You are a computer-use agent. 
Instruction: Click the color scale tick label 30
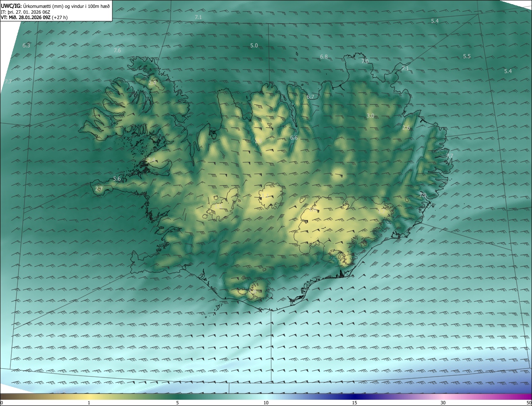pos(443,403)
